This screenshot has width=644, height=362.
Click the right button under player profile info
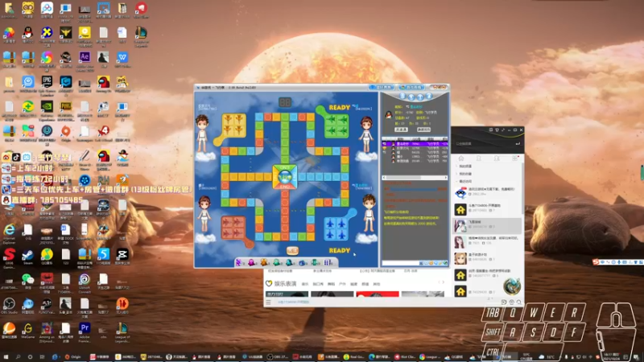point(424,130)
